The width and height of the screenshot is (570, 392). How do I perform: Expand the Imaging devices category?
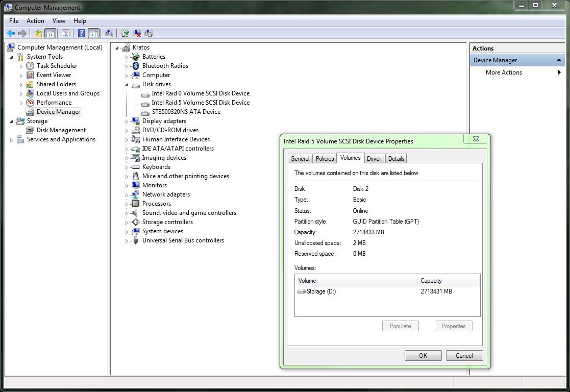click(127, 158)
